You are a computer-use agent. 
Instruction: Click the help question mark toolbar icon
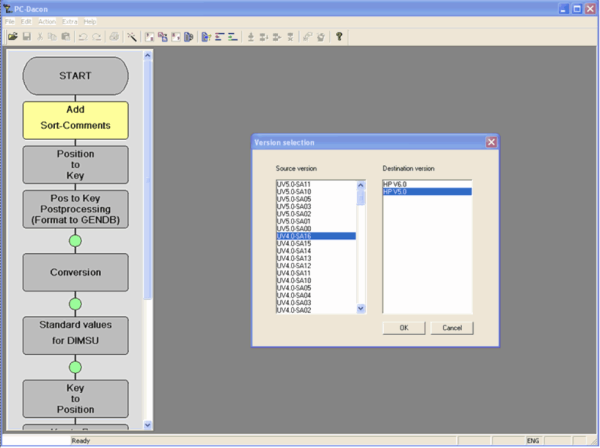click(x=339, y=37)
